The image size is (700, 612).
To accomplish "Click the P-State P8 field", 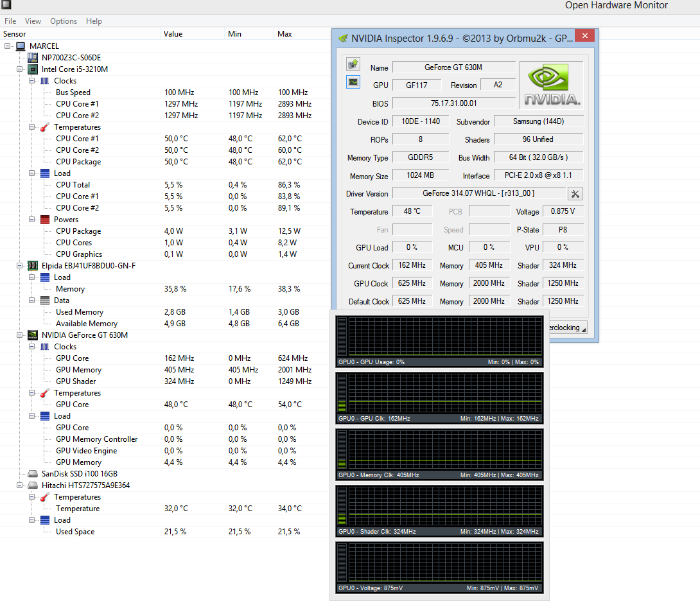I will [x=563, y=229].
